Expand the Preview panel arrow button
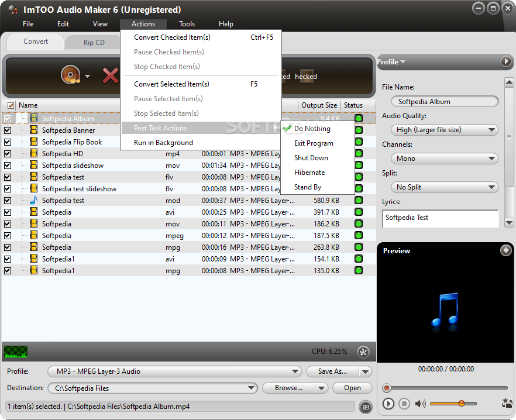This screenshot has height=420, width=516. (x=506, y=250)
